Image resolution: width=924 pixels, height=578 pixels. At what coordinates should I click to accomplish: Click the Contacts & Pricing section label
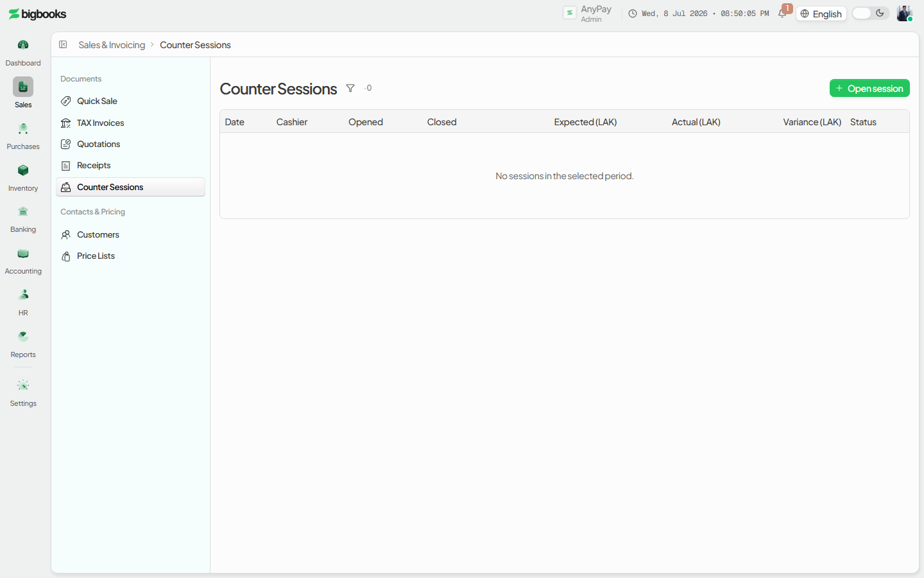pyautogui.click(x=92, y=212)
